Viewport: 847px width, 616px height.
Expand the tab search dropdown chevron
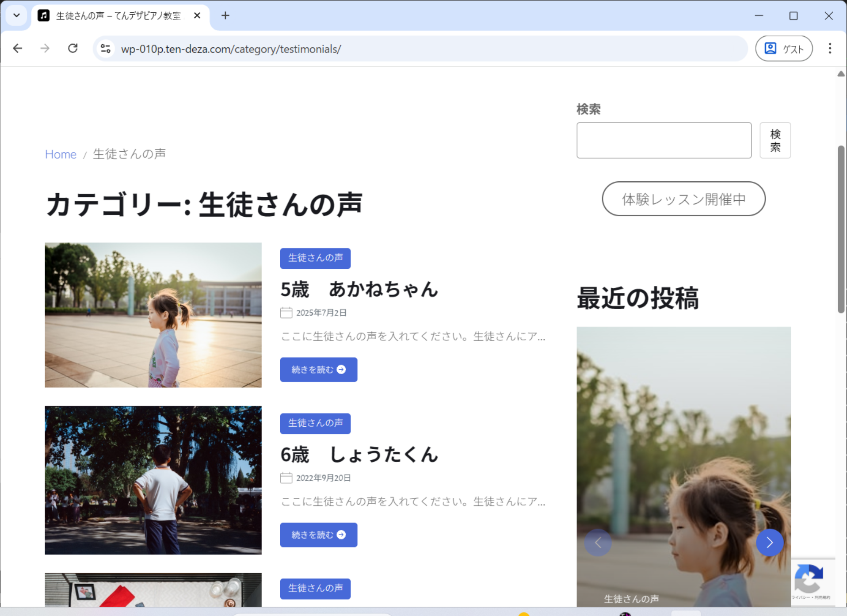tap(16, 15)
